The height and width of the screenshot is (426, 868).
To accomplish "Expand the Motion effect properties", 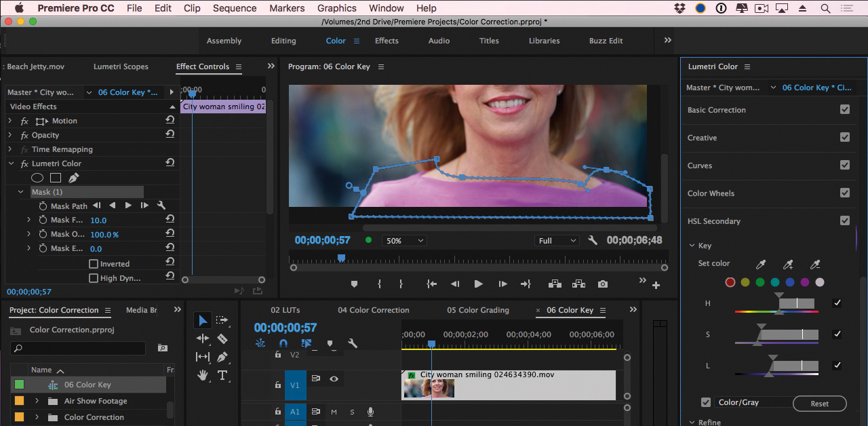I will [10, 121].
